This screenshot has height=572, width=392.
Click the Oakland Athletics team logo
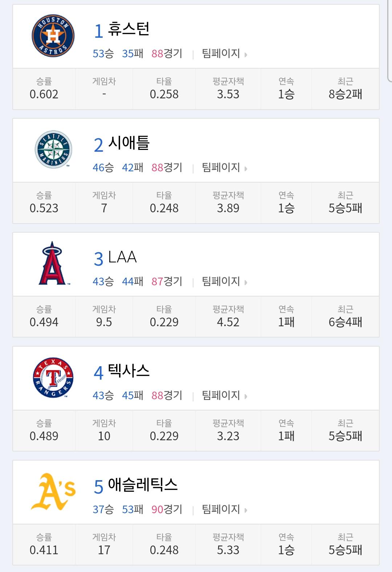53,491
